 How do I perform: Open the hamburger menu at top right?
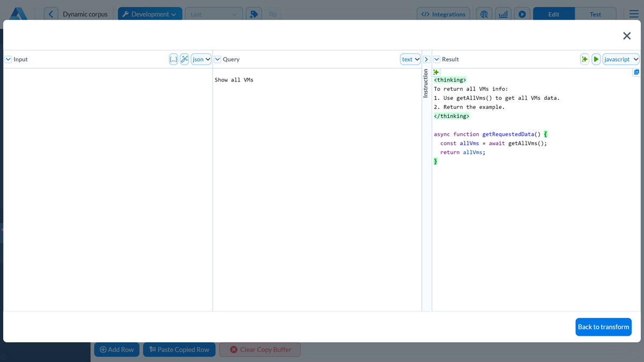634,14
